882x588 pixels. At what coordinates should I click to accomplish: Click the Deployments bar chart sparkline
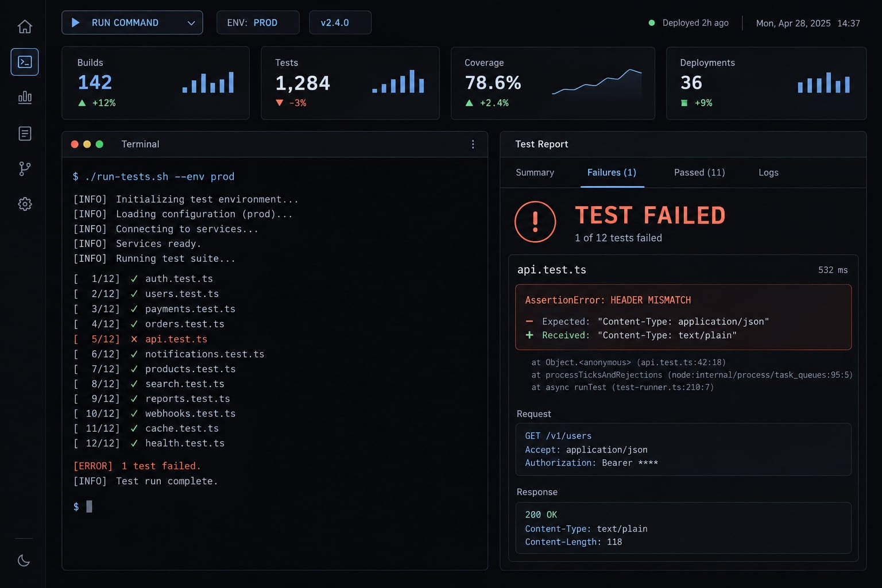tap(823, 83)
